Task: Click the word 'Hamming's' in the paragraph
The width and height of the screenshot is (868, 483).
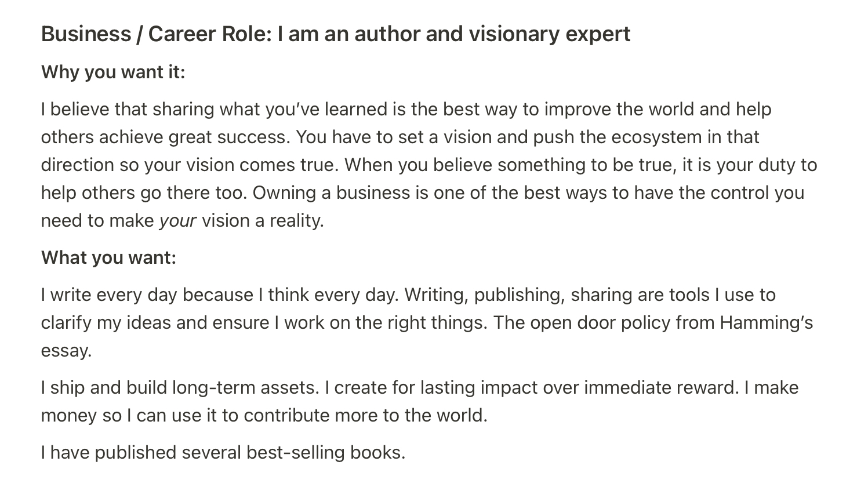Action: click(x=767, y=322)
